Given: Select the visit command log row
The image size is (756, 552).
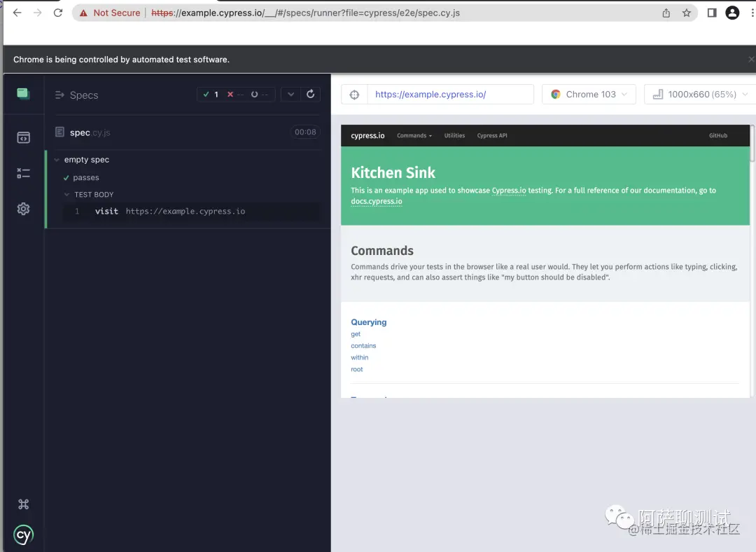Looking at the screenshot, I should [x=191, y=212].
